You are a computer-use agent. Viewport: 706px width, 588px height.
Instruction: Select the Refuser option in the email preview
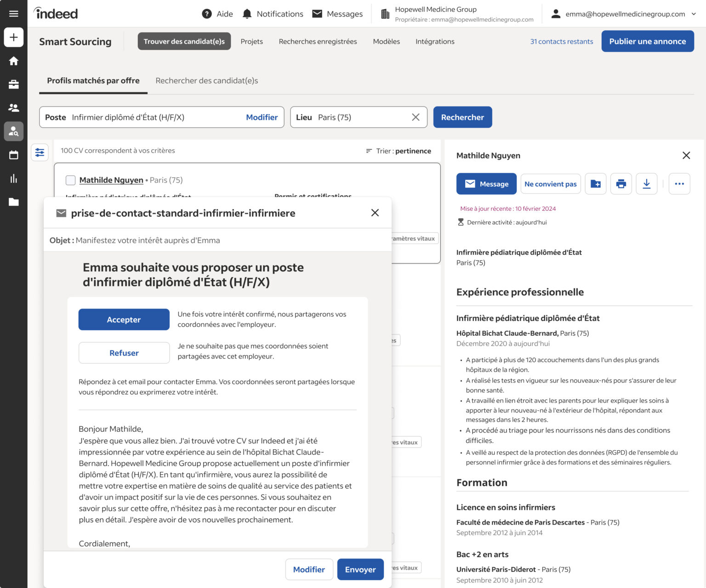click(124, 352)
